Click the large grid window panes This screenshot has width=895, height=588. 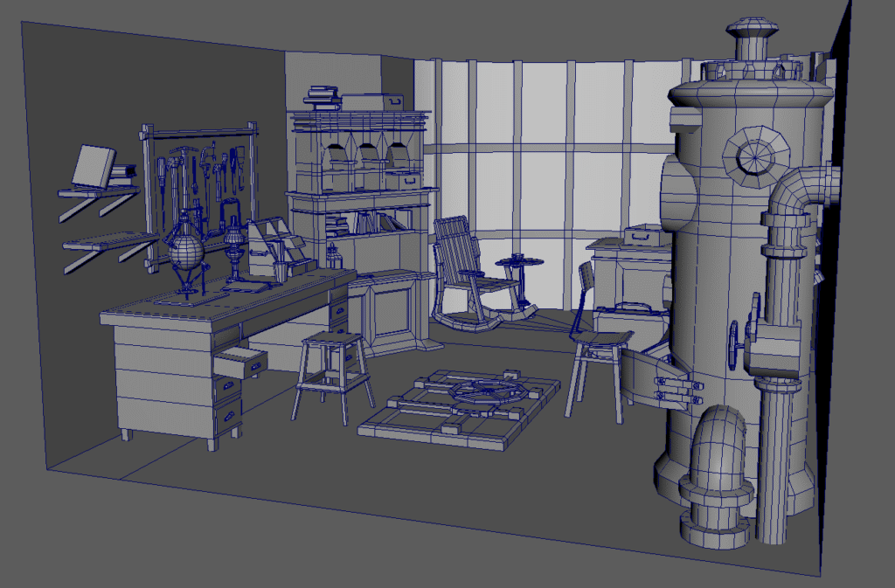click(x=542, y=175)
